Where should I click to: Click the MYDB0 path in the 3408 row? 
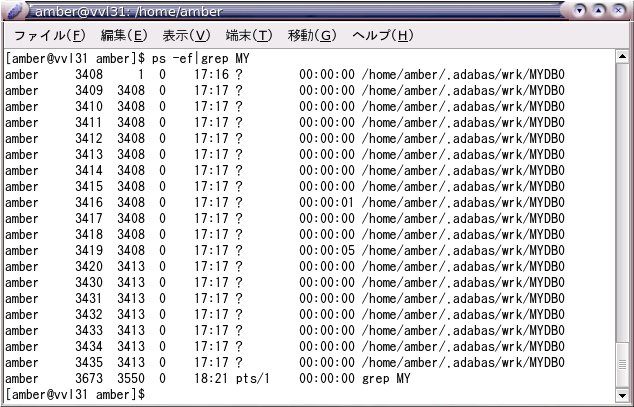pyautogui.click(x=463, y=75)
